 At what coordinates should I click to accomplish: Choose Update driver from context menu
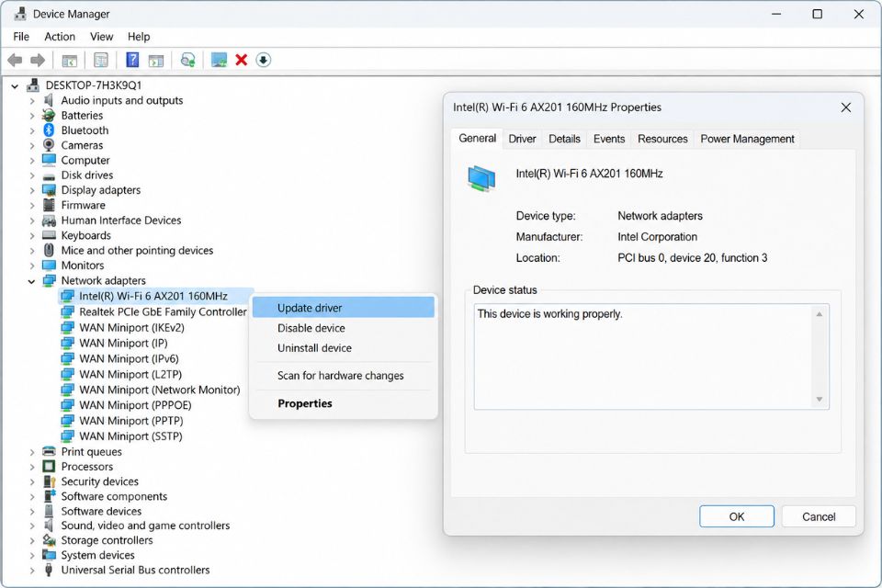pyautogui.click(x=343, y=308)
